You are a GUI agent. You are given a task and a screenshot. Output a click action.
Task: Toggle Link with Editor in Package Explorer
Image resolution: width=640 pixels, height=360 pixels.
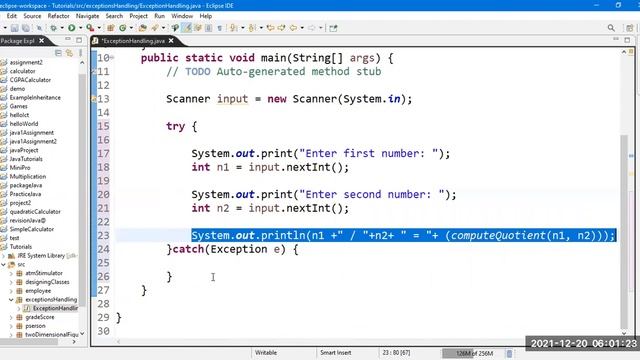(x=69, y=53)
